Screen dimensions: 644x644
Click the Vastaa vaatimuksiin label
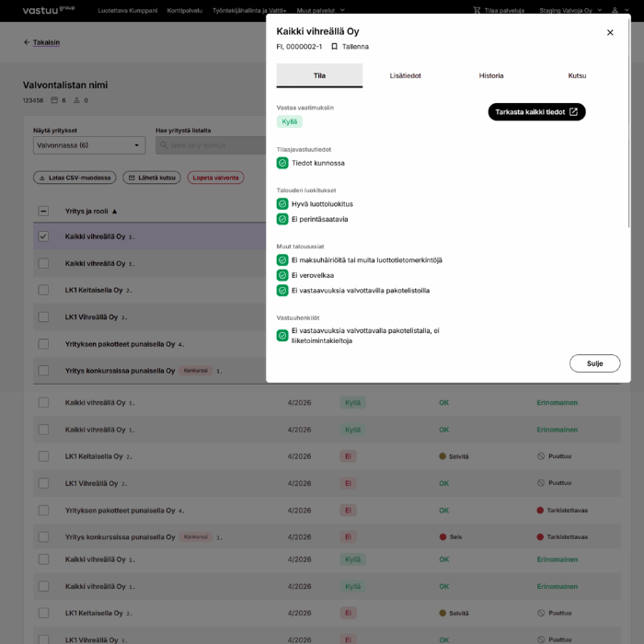point(305,108)
